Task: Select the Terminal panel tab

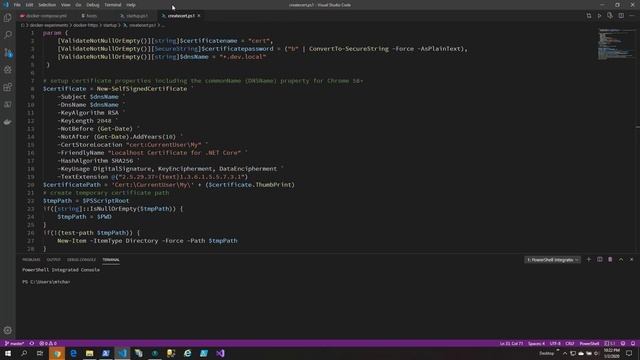Action: point(111,260)
